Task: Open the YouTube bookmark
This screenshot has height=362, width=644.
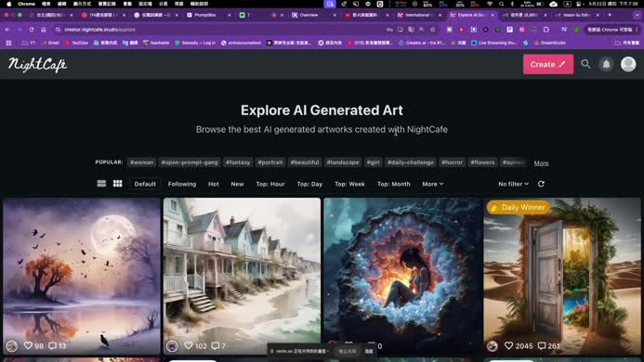Action: point(76,43)
